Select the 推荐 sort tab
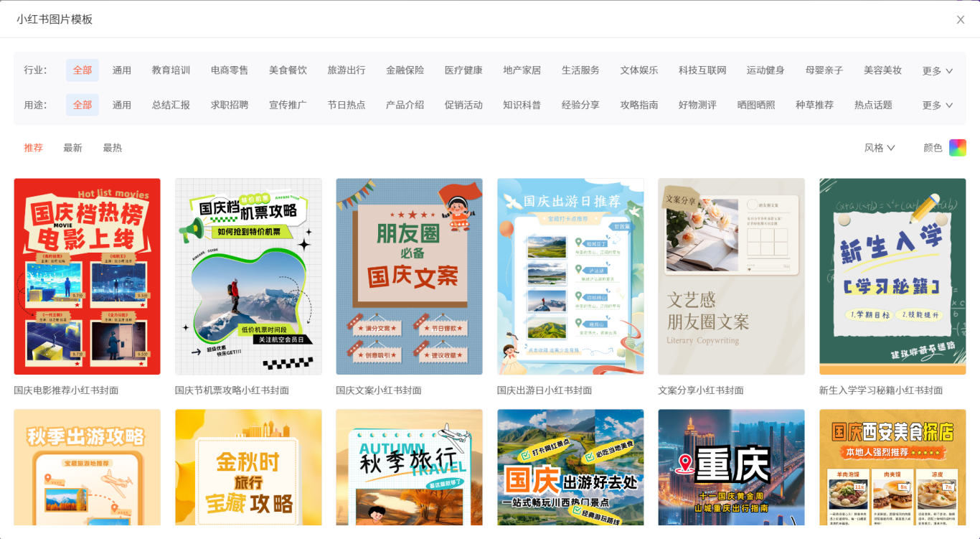The width and height of the screenshot is (980, 539). 34,148
